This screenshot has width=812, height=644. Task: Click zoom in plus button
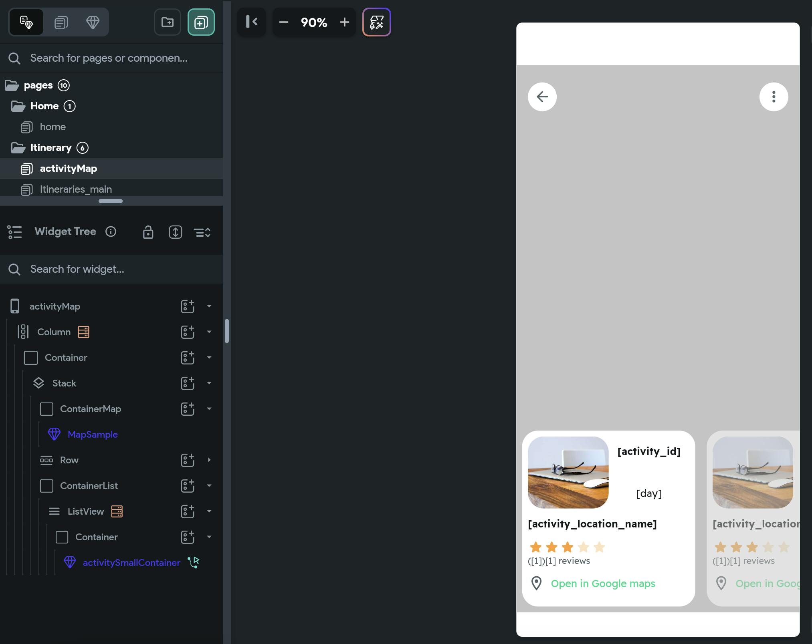coord(344,22)
